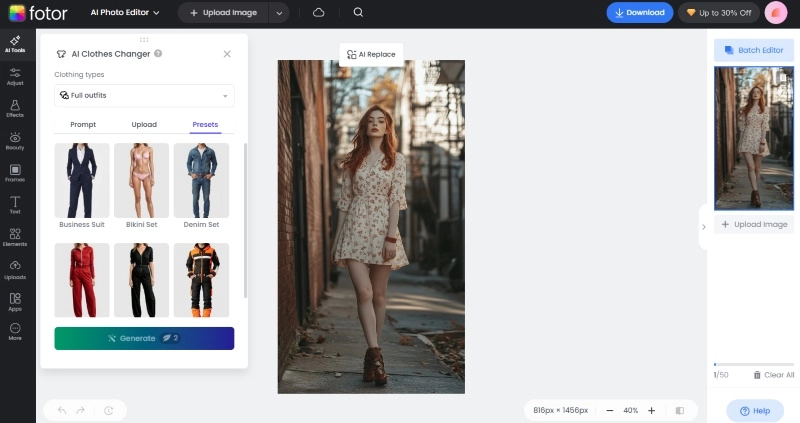Switch to the Prompt tab
Image resolution: width=800 pixels, height=423 pixels.
point(83,125)
